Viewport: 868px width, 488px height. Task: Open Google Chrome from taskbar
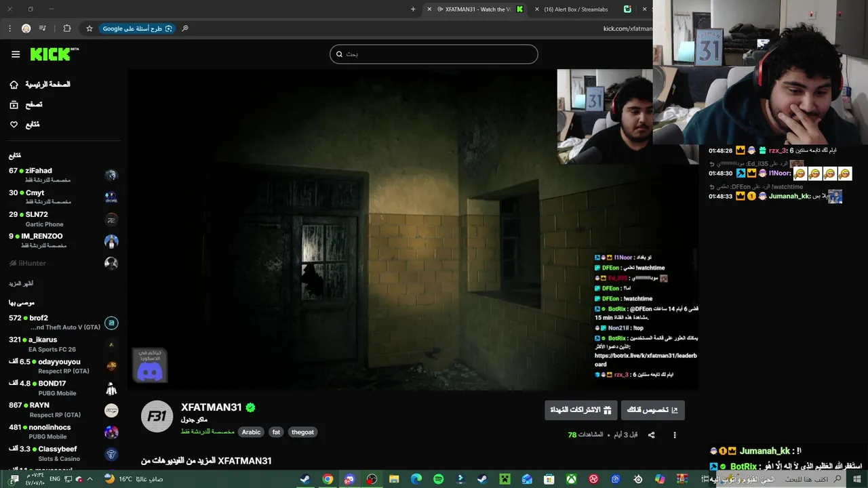[x=328, y=479]
